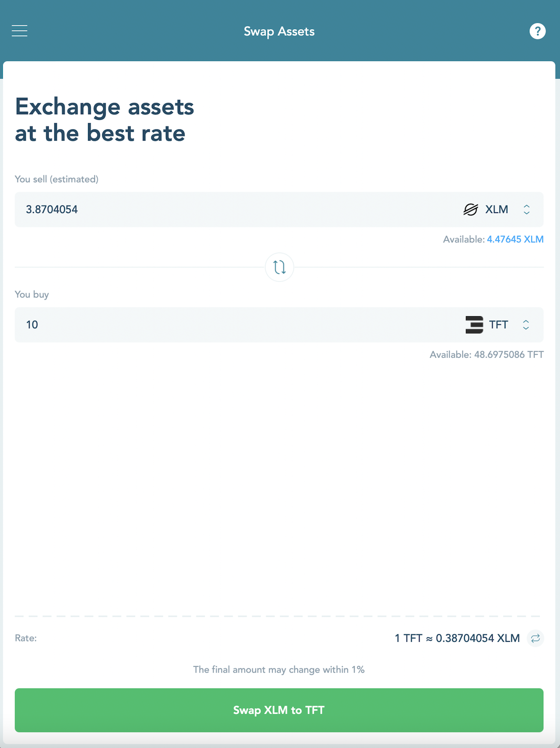This screenshot has width=560, height=748.
Task: Click the Exchange assets at the best rate heading
Action: click(105, 119)
